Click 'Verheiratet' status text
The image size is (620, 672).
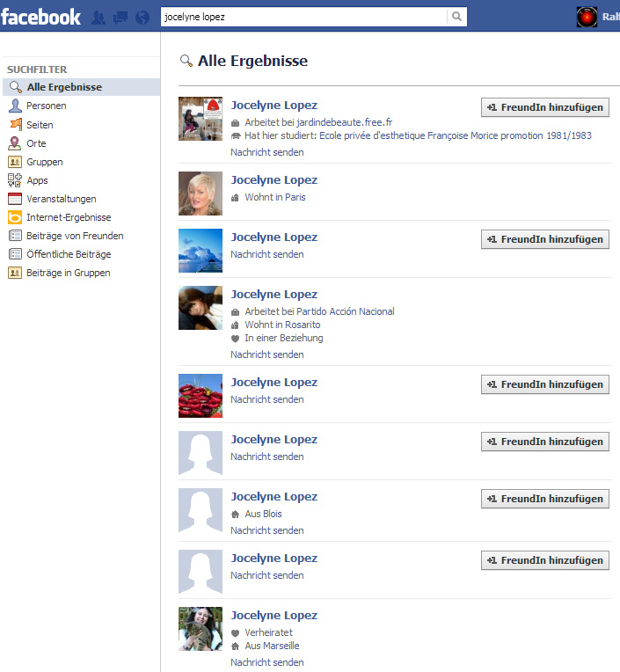click(x=268, y=632)
